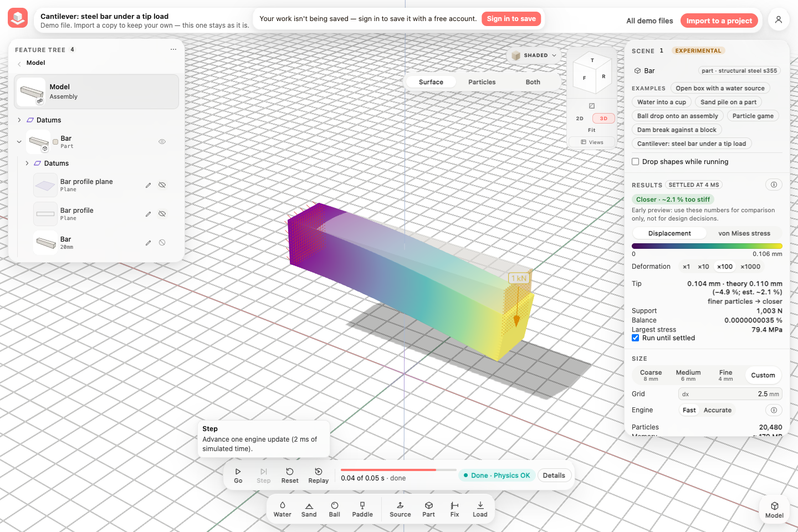798x532 pixels.
Task: Select the Load tool
Action: click(480, 509)
